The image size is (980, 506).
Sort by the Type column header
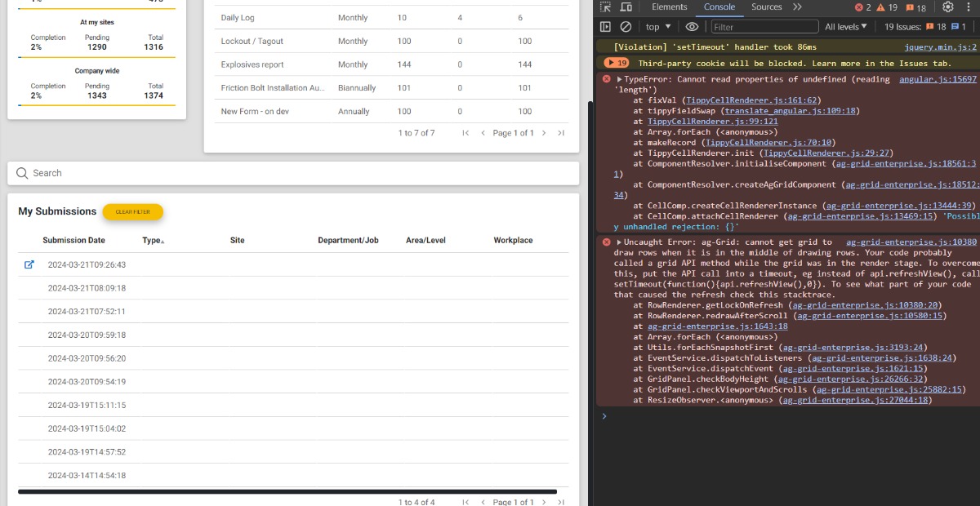(x=153, y=241)
